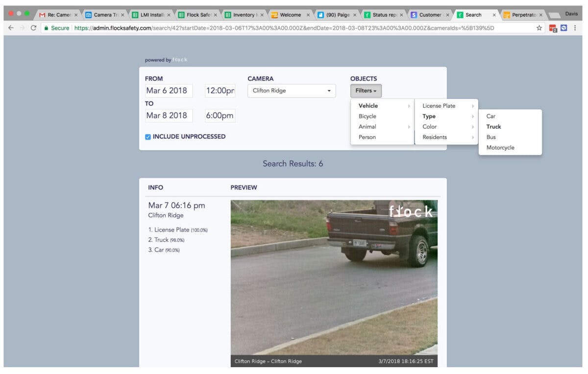Select Truck from the Type submenu
The height and width of the screenshot is (374, 588).
[493, 126]
